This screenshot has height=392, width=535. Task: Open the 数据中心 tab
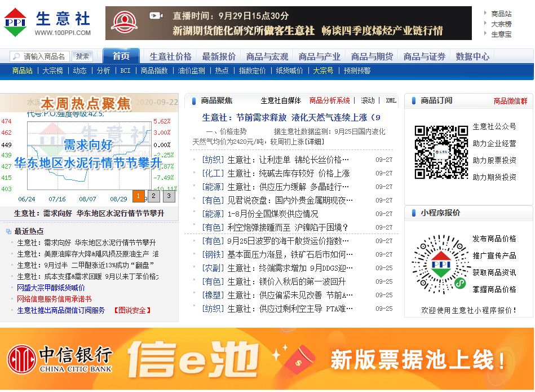(472, 56)
